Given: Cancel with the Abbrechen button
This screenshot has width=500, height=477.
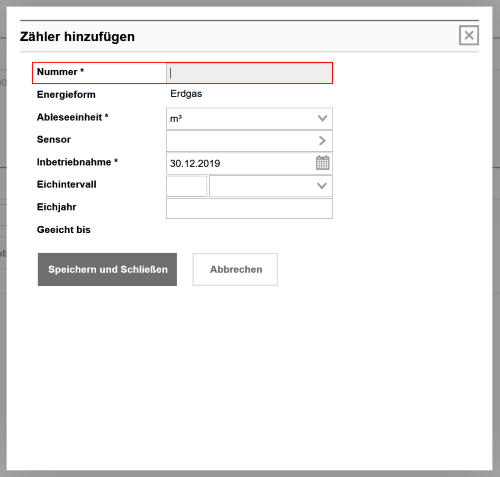Looking at the screenshot, I should (x=235, y=269).
